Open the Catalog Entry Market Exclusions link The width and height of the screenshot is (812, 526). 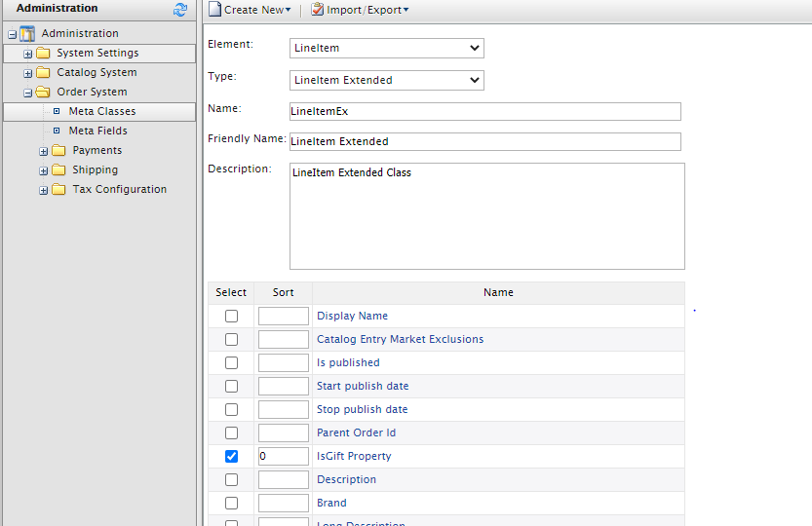point(400,339)
